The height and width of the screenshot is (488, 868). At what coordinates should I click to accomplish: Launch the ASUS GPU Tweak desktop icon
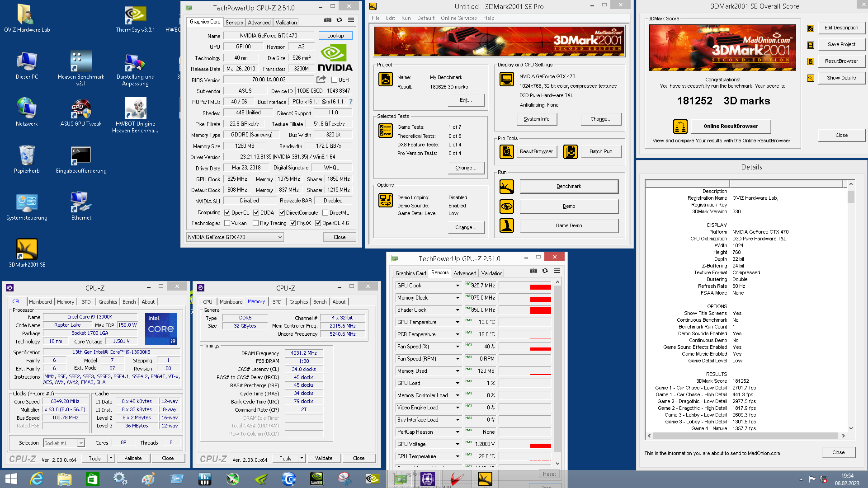[81, 113]
